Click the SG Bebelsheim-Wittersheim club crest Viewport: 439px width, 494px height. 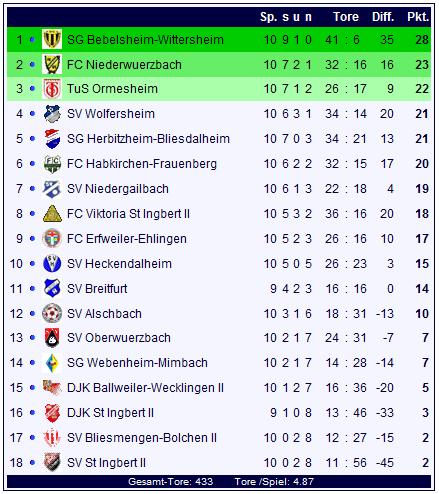click(x=52, y=39)
